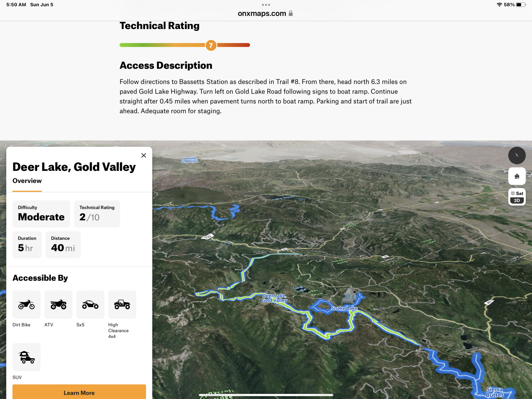Select the SUV vehicle icon
532x399 pixels.
pyautogui.click(x=26, y=357)
